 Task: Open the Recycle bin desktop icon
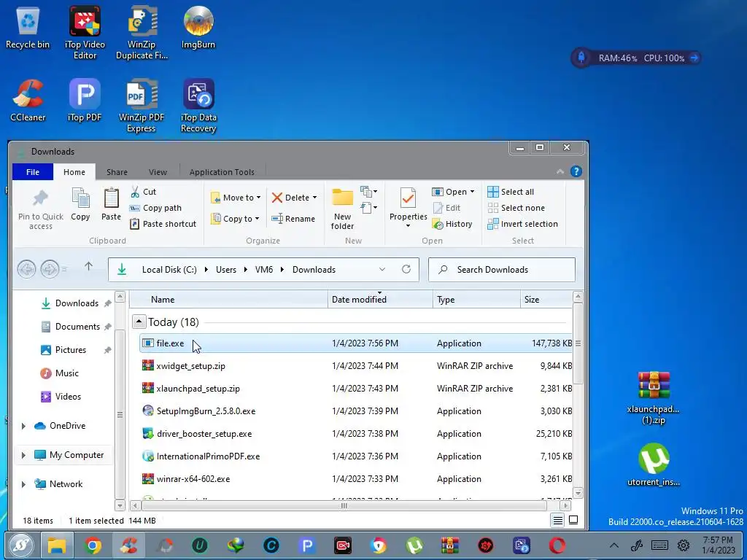click(x=28, y=28)
